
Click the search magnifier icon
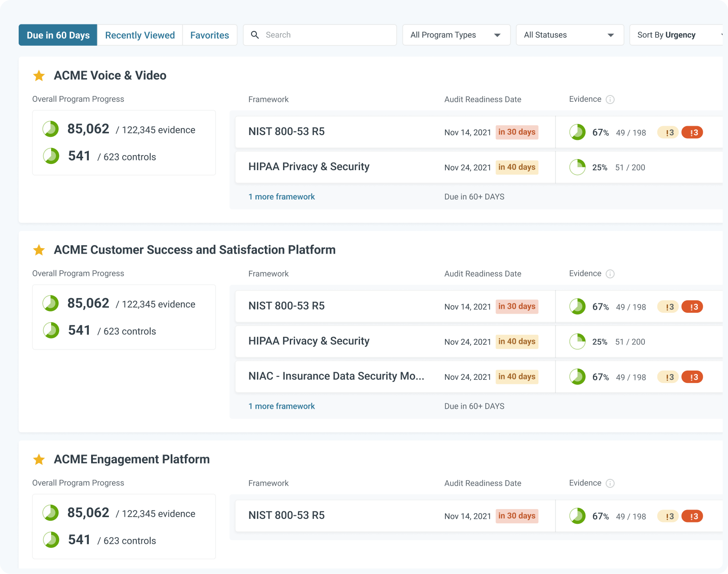pos(255,35)
